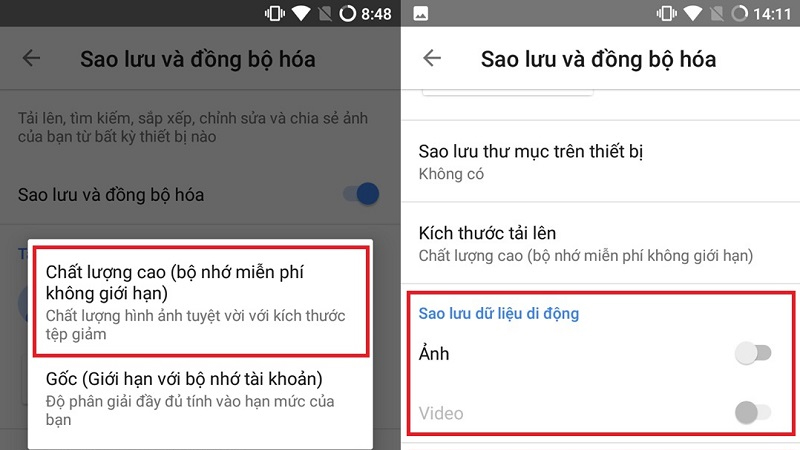
Task: Open Sao lưu thư mục trên thiết bị
Action: 601,162
